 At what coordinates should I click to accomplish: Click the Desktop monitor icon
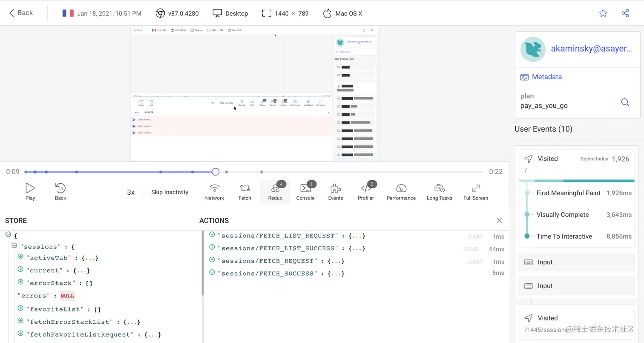coord(217,13)
